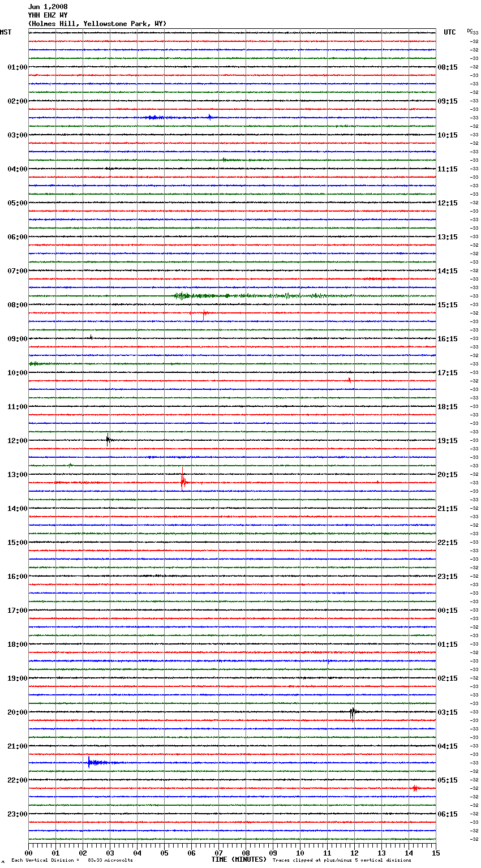
Task: Click the 00:15 UTC time label
Action: point(448,611)
